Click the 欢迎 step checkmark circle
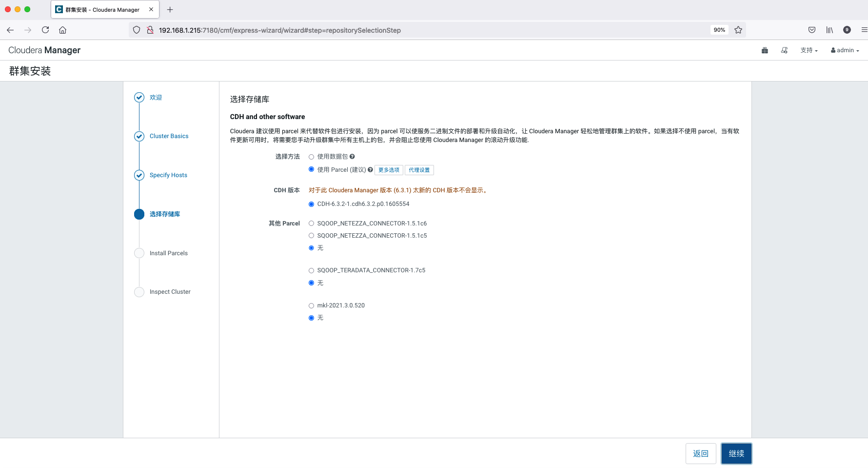The image size is (868, 468). point(139,97)
